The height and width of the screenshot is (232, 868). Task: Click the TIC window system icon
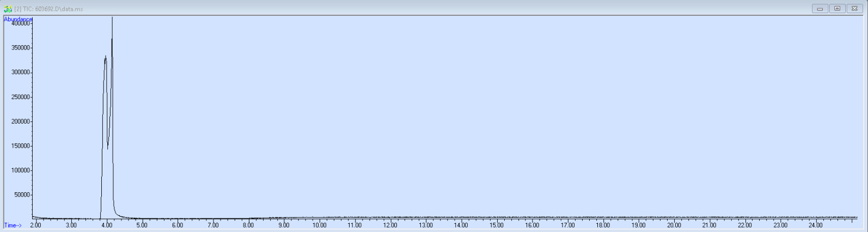8,9
